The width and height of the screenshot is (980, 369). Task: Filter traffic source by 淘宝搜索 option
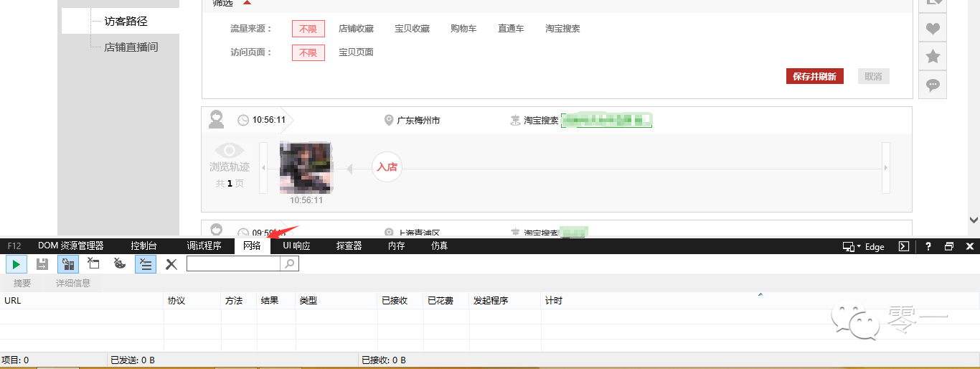562,29
